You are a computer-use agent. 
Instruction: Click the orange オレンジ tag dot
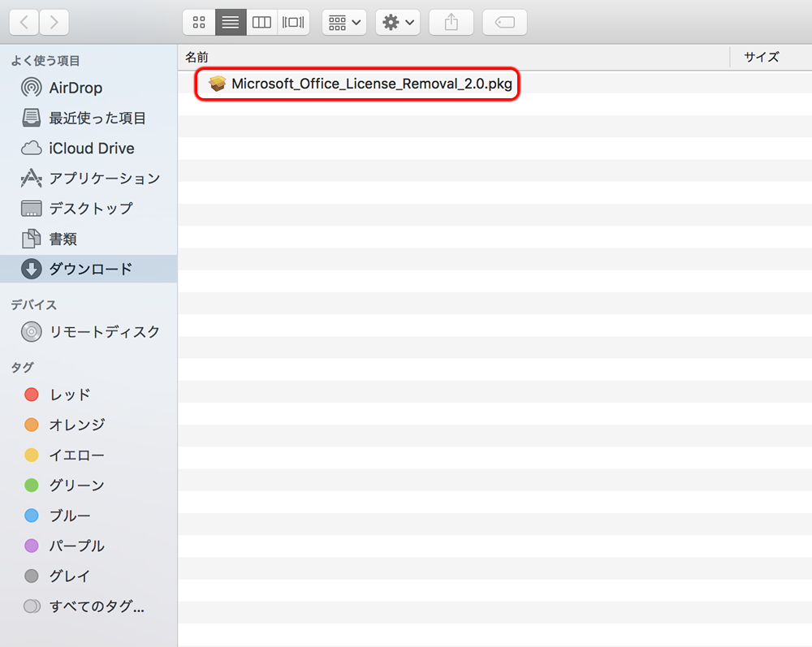point(32,425)
